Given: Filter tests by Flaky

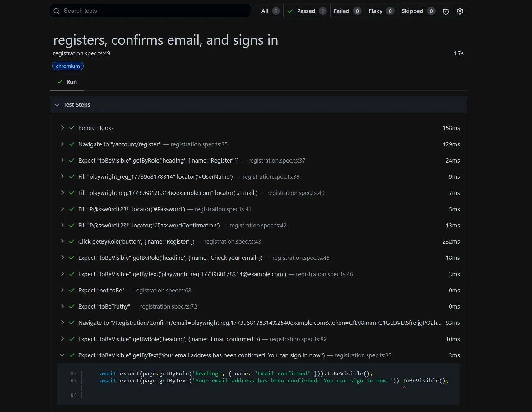Looking at the screenshot, I should [381, 11].
